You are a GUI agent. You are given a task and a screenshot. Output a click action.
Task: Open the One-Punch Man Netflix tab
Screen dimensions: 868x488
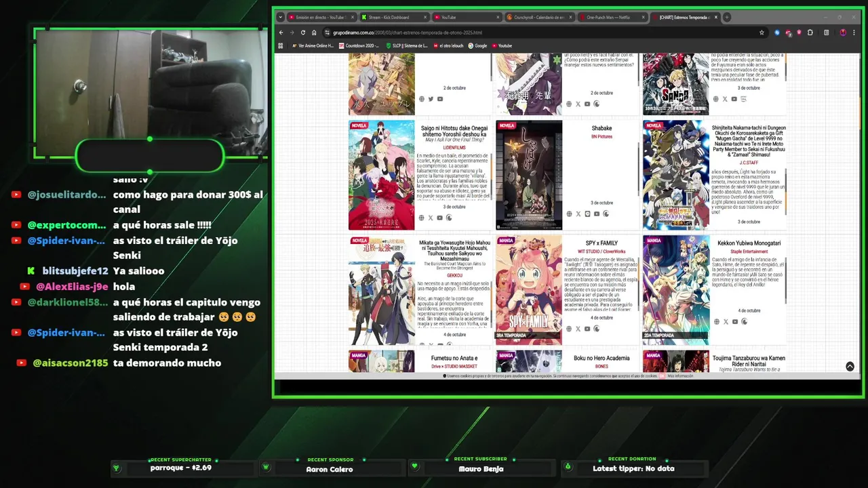[x=612, y=17]
